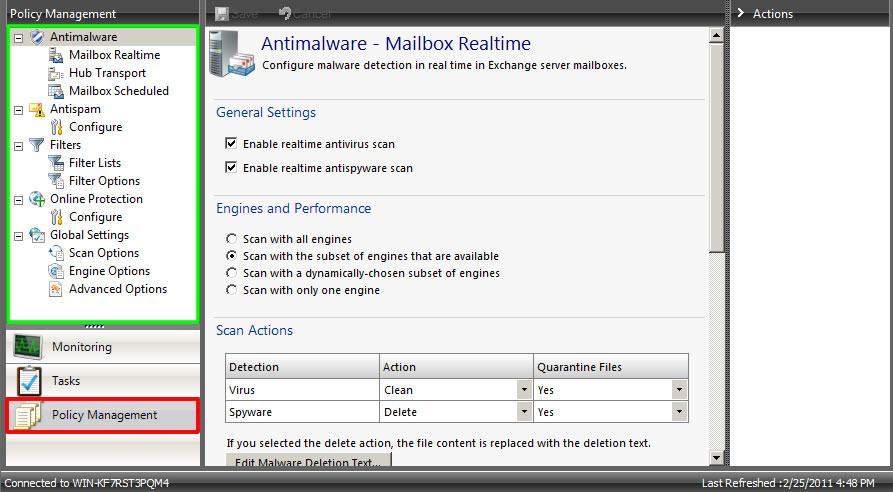
Task: Click the Global Settings icon in tree
Action: pos(37,235)
